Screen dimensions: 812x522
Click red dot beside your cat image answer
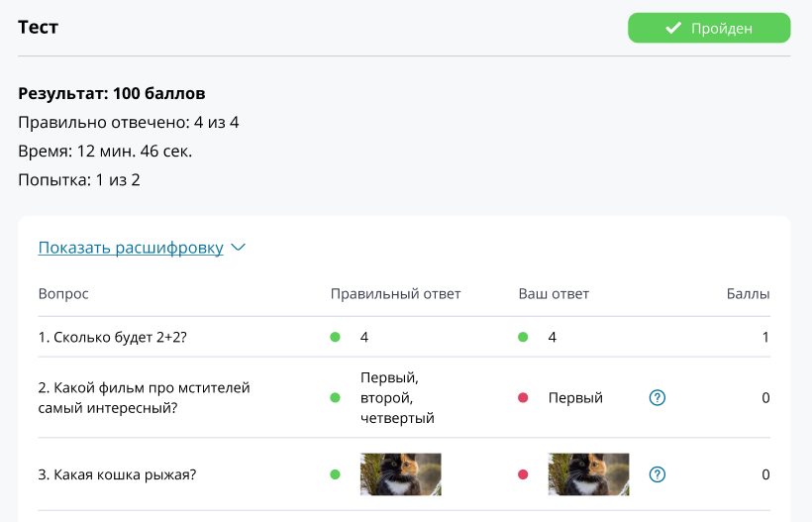click(x=523, y=474)
